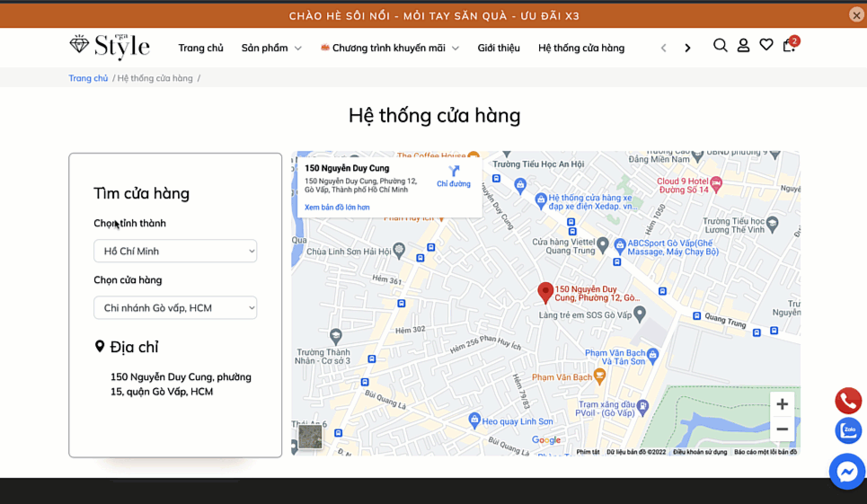Image resolution: width=867 pixels, height=504 pixels.
Task: Zoom in on the map
Action: 782,404
